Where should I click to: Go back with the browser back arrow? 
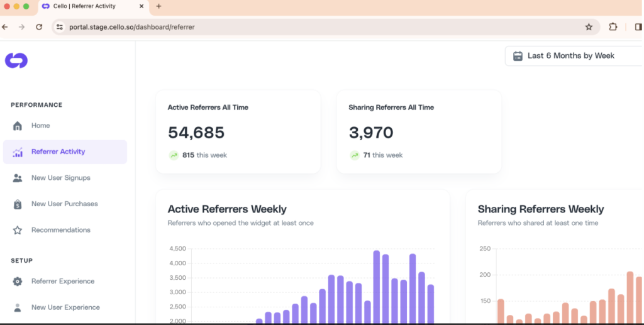click(x=5, y=27)
